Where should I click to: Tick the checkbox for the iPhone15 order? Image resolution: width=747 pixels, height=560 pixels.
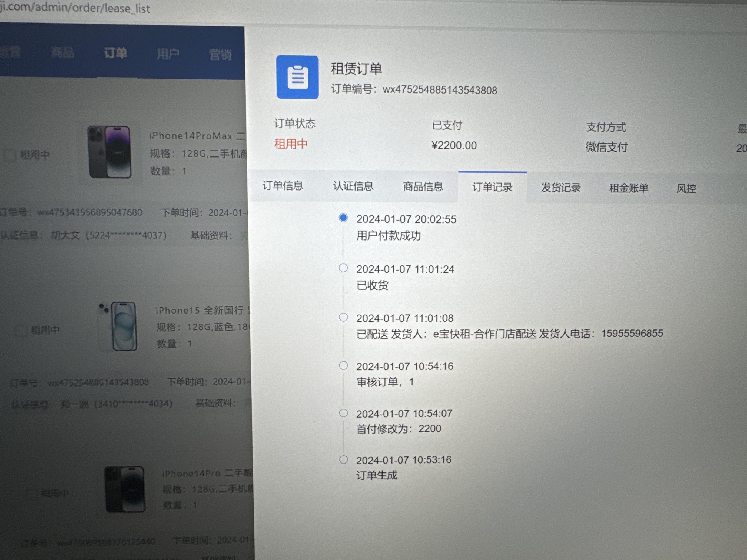click(21, 331)
